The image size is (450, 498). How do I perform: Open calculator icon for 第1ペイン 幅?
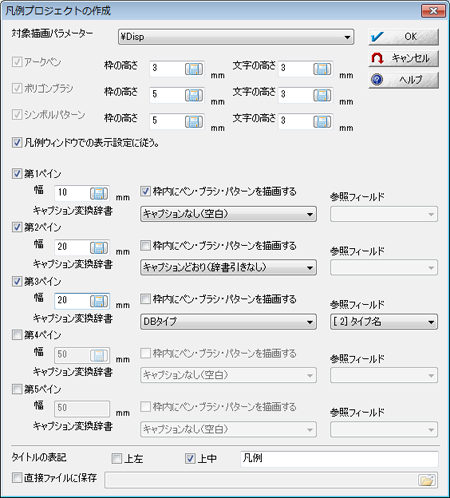(99, 193)
